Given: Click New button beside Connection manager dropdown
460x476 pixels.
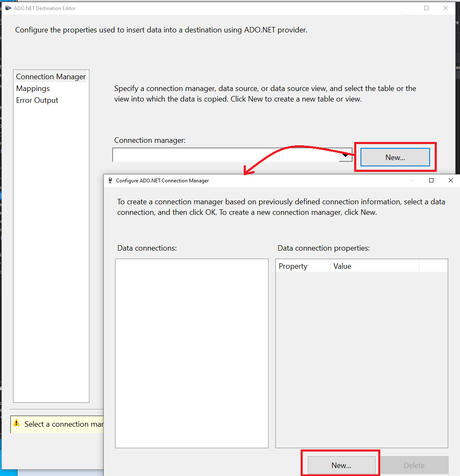Looking at the screenshot, I should coord(395,157).
